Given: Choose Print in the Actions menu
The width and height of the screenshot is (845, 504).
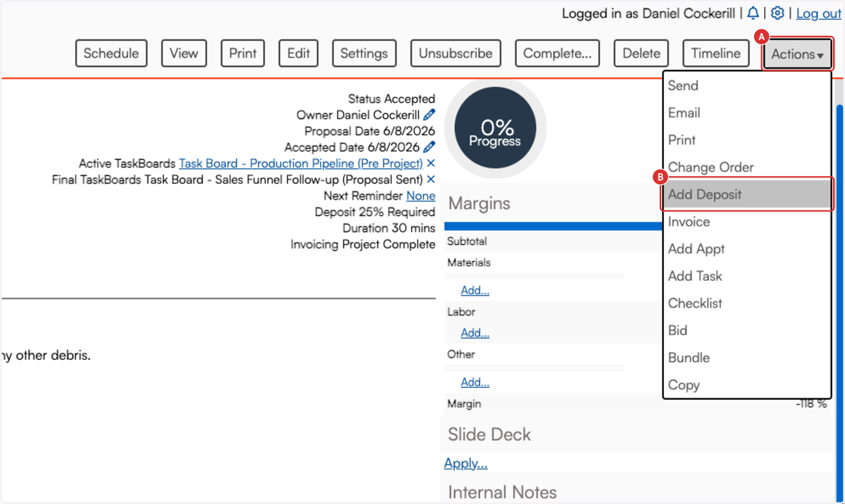Looking at the screenshot, I should 747,140.
